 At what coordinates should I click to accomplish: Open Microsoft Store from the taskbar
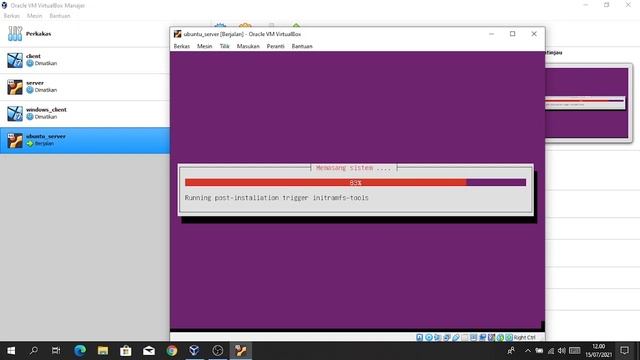point(126,351)
